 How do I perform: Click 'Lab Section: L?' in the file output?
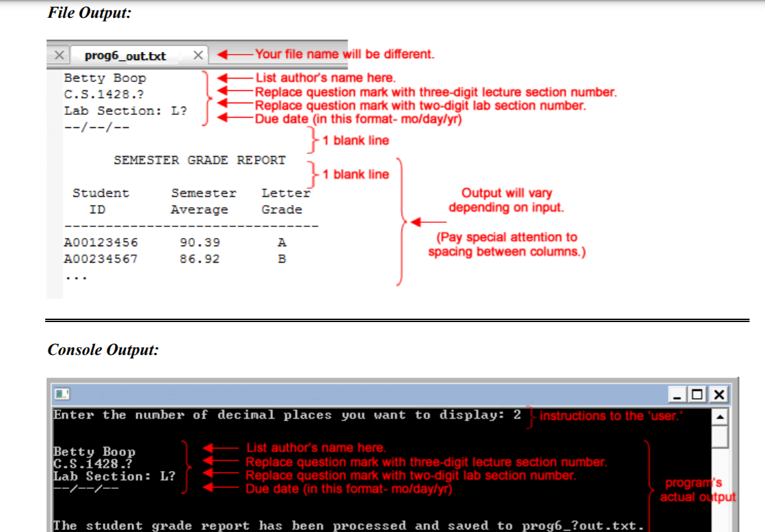click(x=125, y=111)
